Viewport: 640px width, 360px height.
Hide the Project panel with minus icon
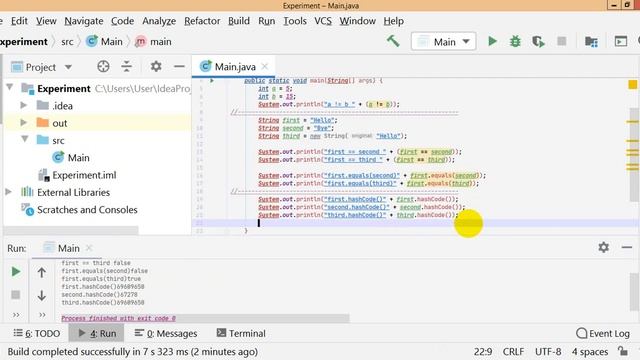179,67
